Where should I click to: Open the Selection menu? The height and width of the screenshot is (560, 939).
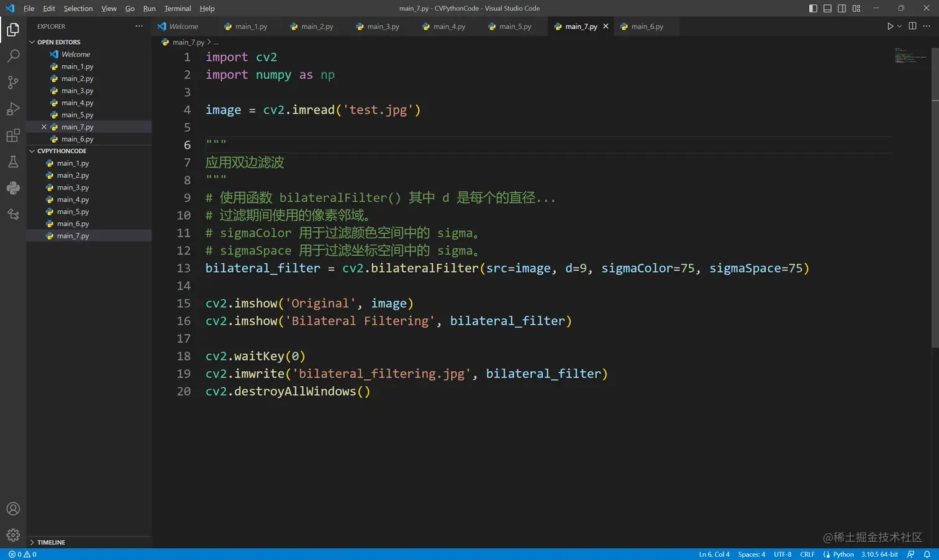[x=78, y=8]
